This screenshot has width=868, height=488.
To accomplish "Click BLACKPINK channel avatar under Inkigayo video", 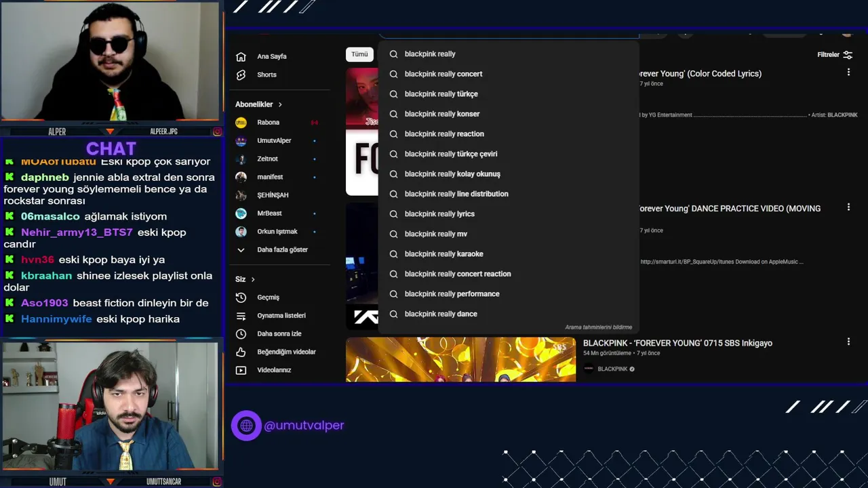I will pos(589,369).
